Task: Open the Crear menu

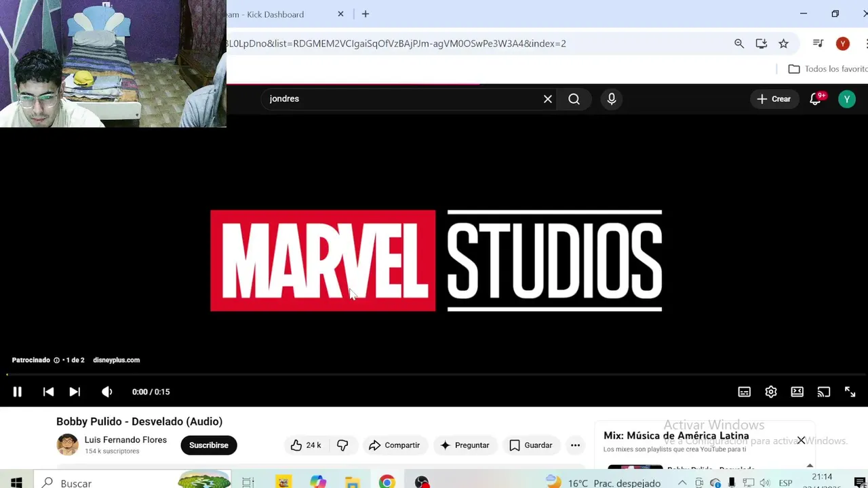Action: click(774, 99)
